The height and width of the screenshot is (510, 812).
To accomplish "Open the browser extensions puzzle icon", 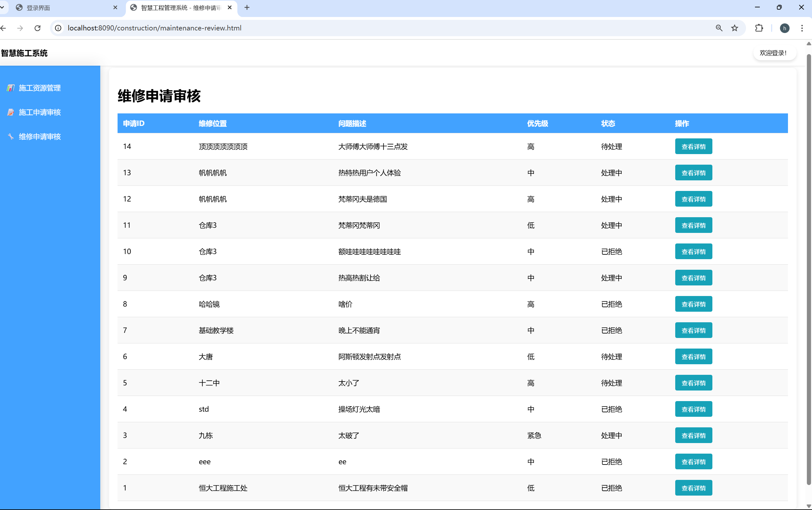I will pos(759,28).
